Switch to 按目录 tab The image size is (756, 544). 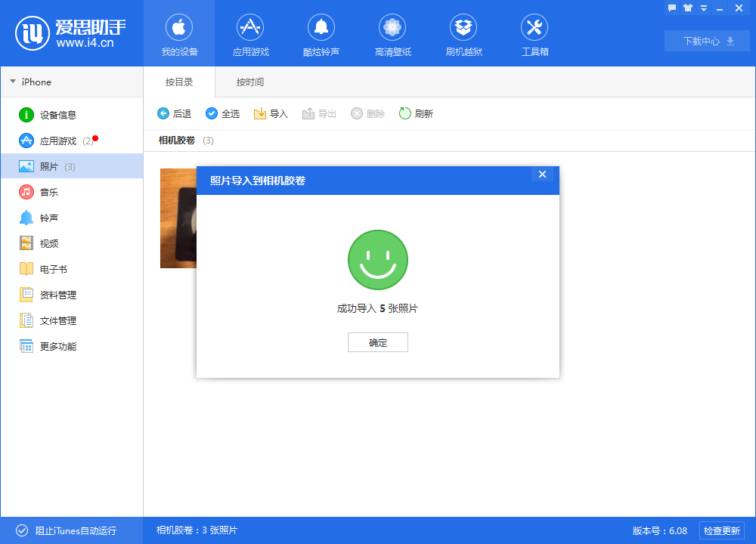[179, 82]
